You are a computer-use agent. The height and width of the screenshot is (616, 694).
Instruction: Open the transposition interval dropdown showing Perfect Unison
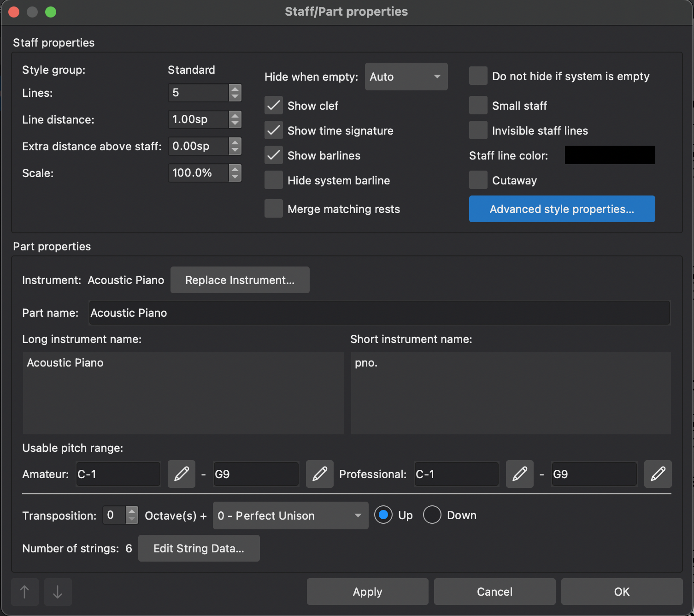pos(290,515)
